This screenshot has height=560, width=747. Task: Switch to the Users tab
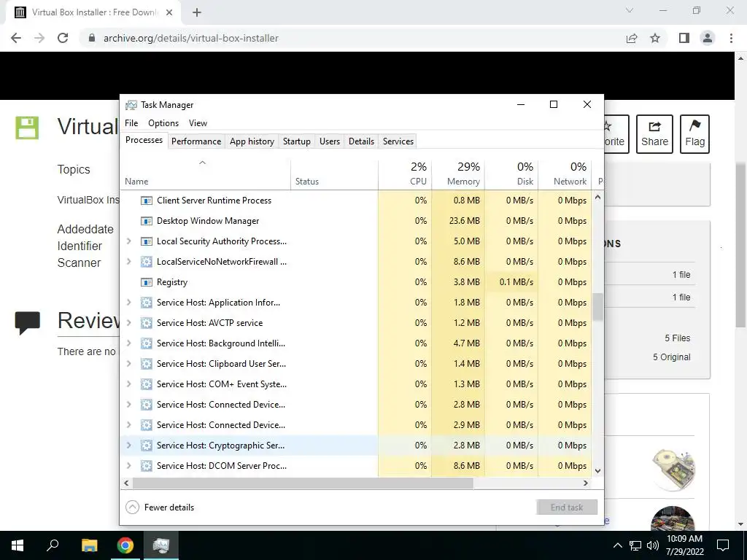click(x=330, y=141)
